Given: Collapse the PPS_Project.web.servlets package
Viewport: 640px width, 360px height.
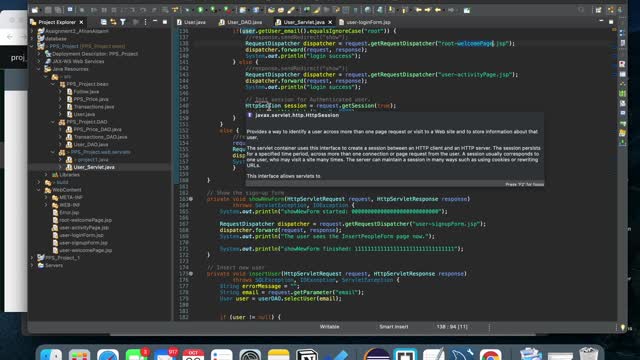Looking at the screenshot, I should click(53, 152).
